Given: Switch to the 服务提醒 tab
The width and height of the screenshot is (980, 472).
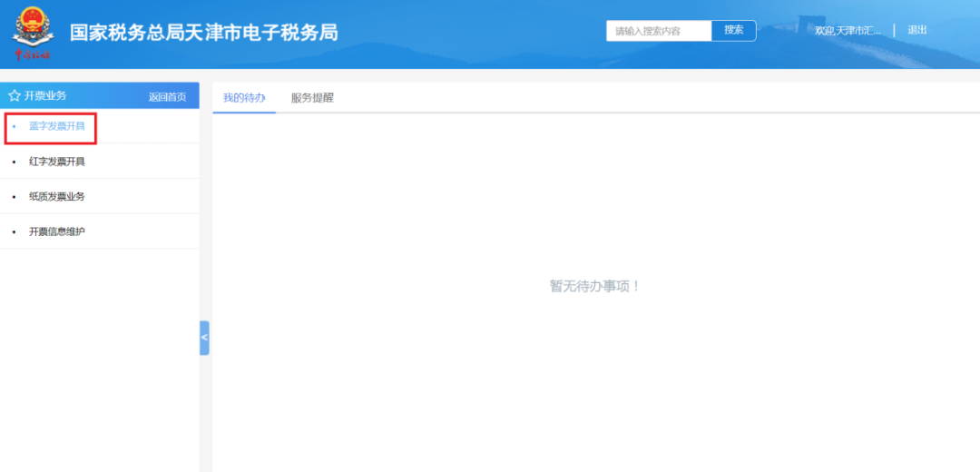Looking at the screenshot, I should (312, 98).
